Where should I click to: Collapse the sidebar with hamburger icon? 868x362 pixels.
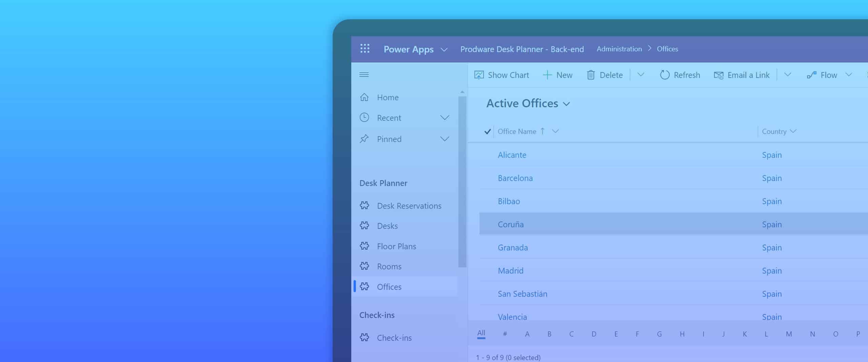pos(364,74)
